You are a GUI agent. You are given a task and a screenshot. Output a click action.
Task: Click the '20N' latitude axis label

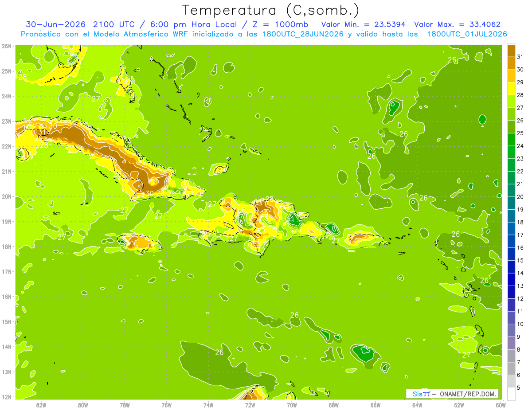click(7, 196)
